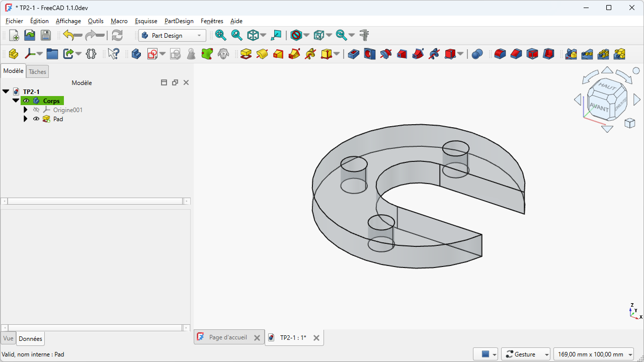Click the Vue property tab
The image size is (644, 362).
[8, 339]
